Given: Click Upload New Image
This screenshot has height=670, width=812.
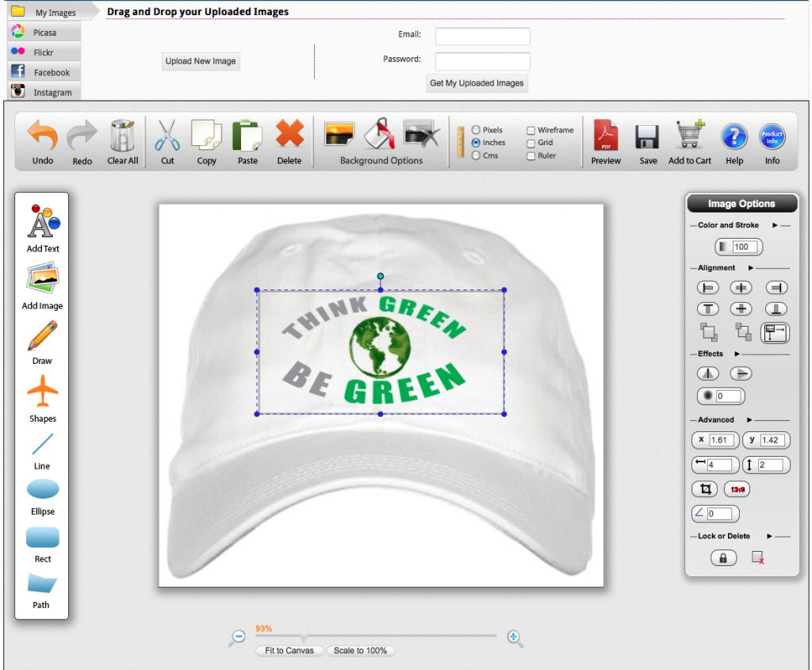Looking at the screenshot, I should pos(201,61).
